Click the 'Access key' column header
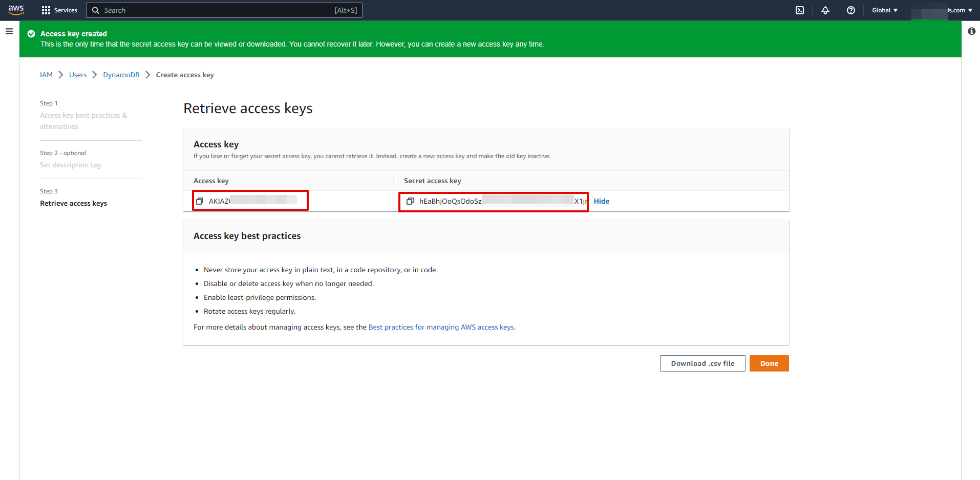Image resolution: width=980 pixels, height=480 pixels. pos(211,181)
